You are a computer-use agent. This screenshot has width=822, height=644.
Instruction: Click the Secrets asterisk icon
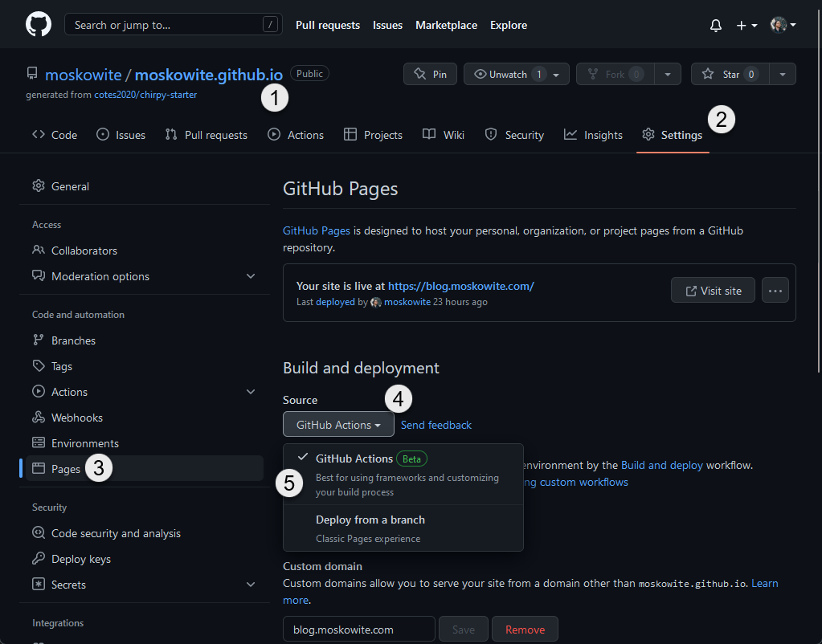[x=39, y=585]
